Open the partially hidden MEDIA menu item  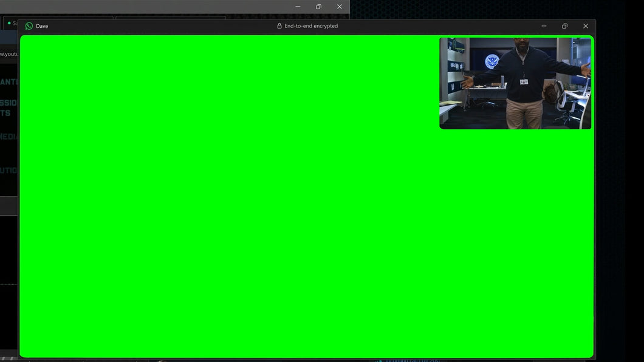point(9,137)
